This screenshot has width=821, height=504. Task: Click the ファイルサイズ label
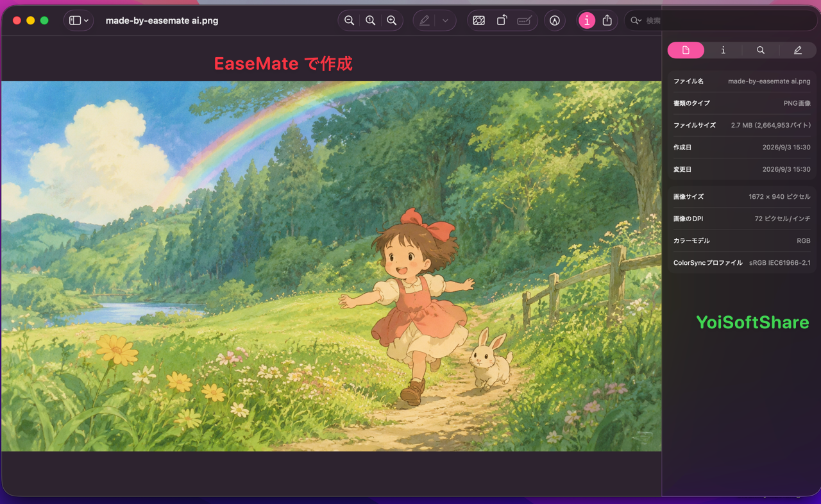pos(694,125)
